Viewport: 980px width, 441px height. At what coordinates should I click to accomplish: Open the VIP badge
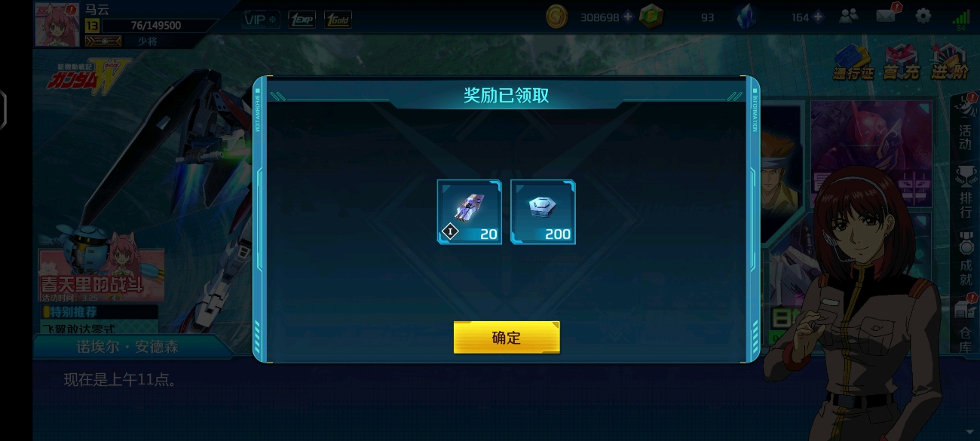261,20
